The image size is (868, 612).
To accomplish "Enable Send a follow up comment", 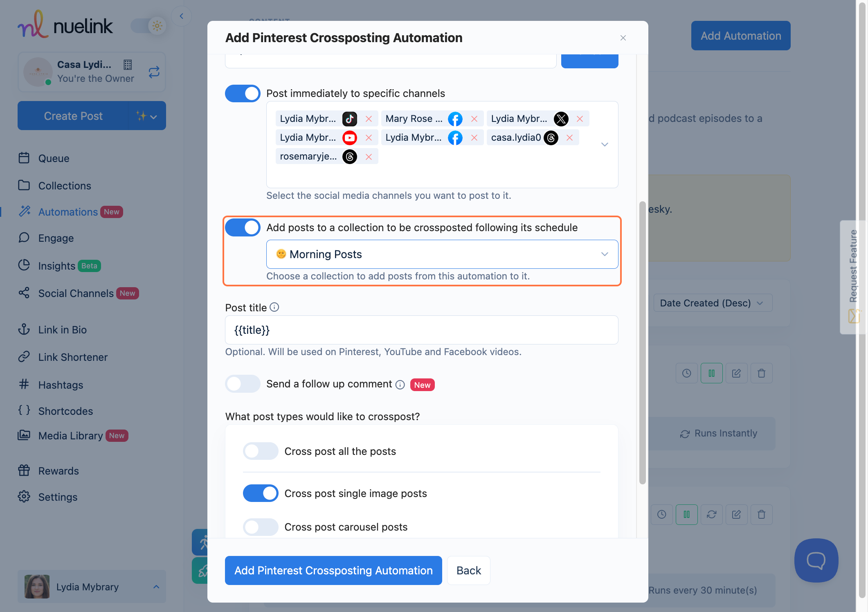I will pos(243,384).
